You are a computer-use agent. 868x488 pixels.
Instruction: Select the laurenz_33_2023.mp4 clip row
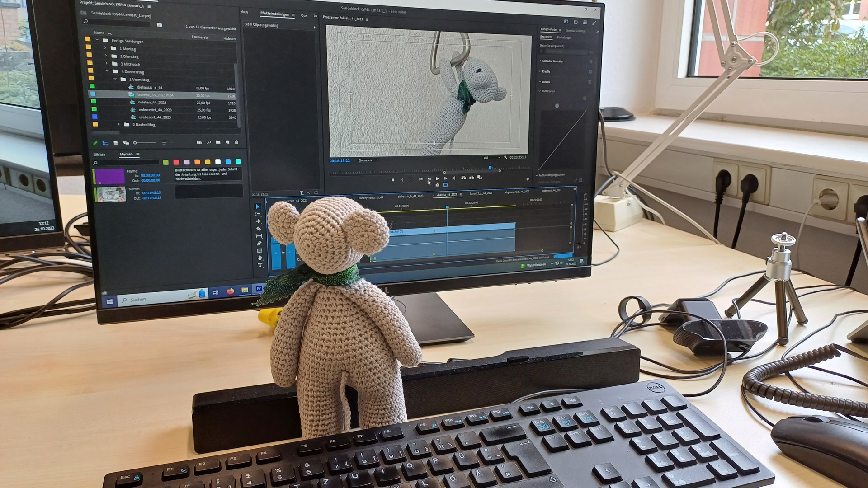coord(162,95)
